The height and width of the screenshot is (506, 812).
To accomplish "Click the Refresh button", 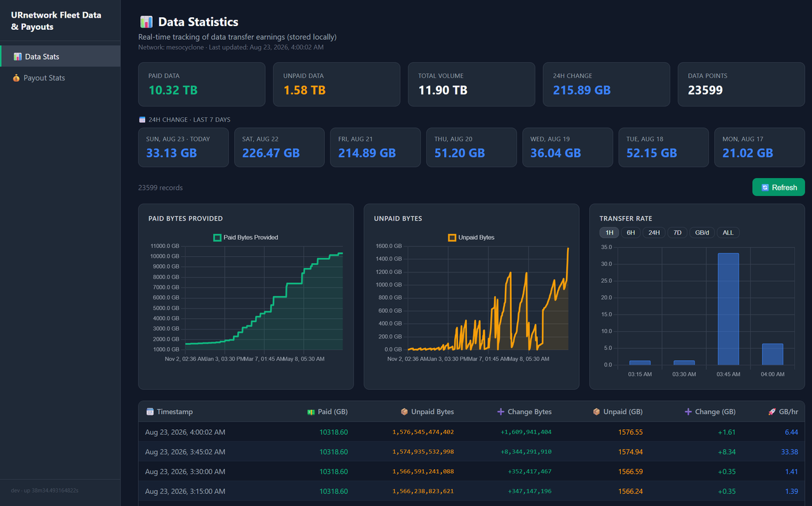I will (778, 187).
